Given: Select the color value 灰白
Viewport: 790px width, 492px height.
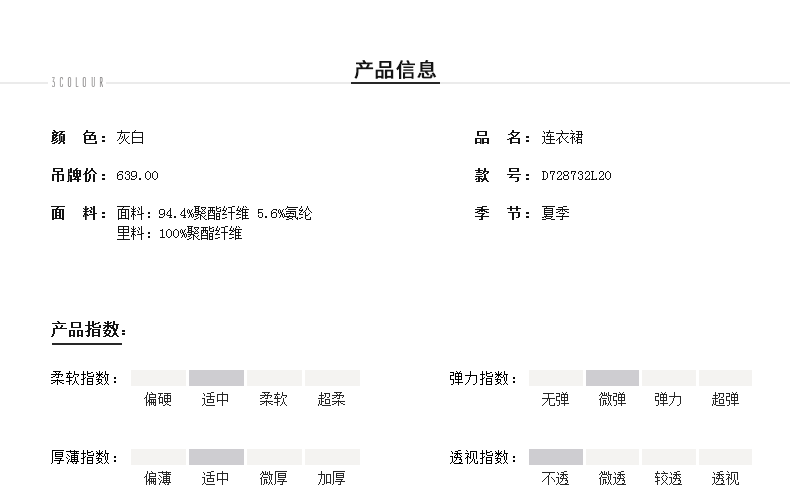Looking at the screenshot, I should (131, 138).
